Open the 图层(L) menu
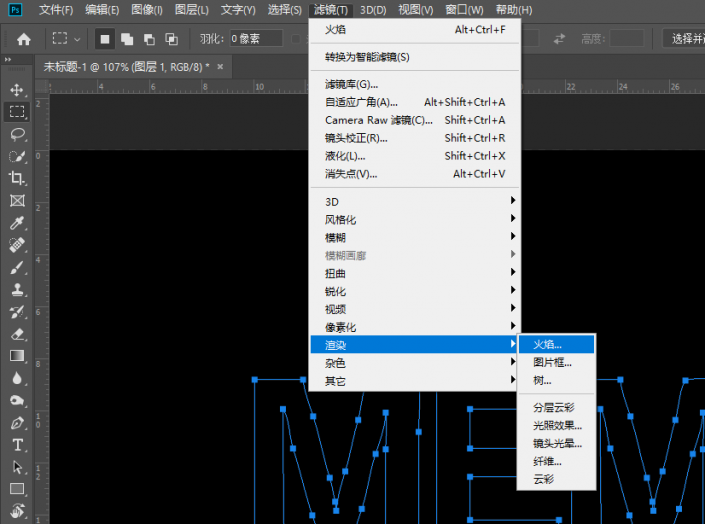This screenshot has width=705, height=524. coord(192,9)
